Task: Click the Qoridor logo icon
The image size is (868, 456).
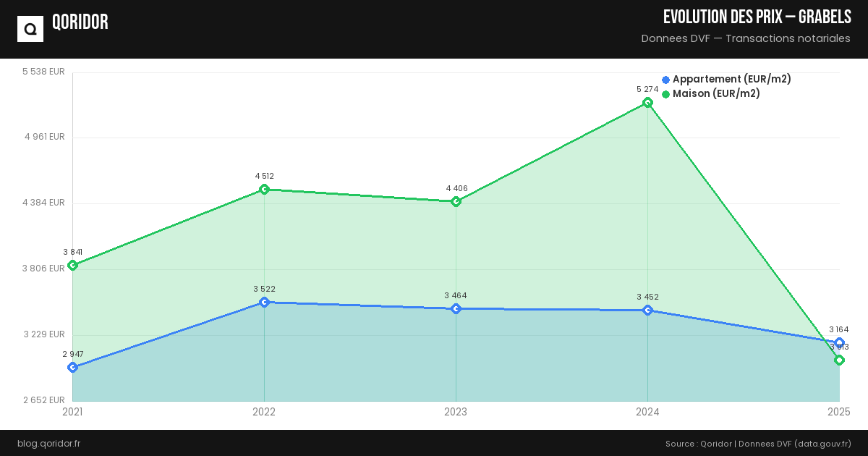Action: coord(30,29)
